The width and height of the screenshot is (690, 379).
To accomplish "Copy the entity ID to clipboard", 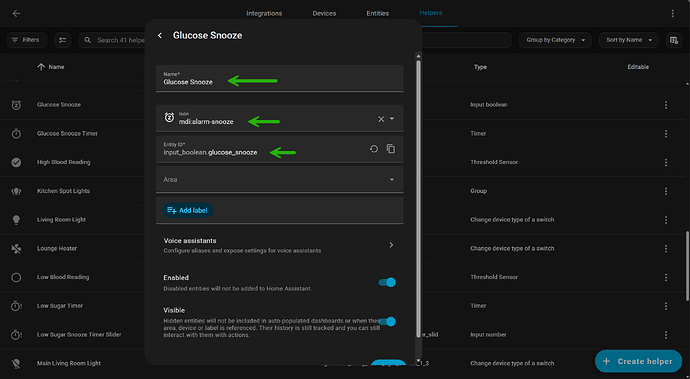I will click(x=391, y=149).
